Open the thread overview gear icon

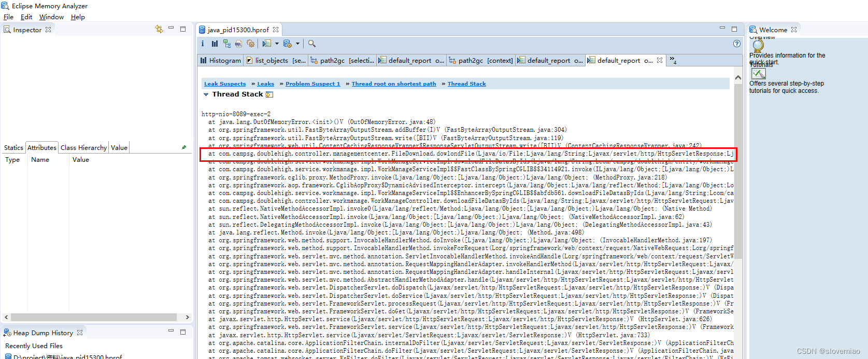(x=251, y=44)
